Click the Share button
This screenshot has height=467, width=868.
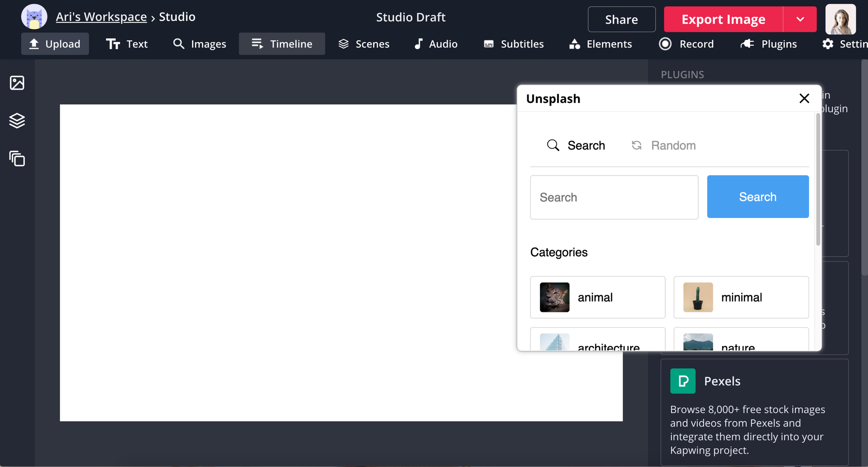pos(621,20)
